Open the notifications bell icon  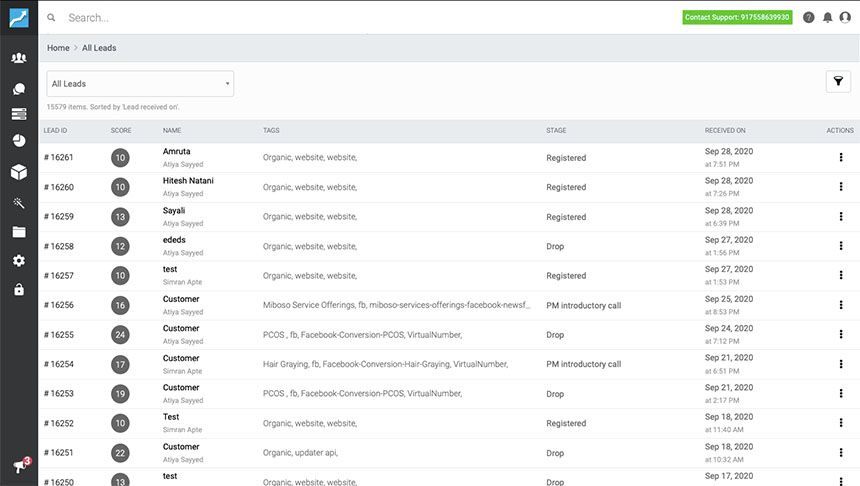pyautogui.click(x=828, y=18)
